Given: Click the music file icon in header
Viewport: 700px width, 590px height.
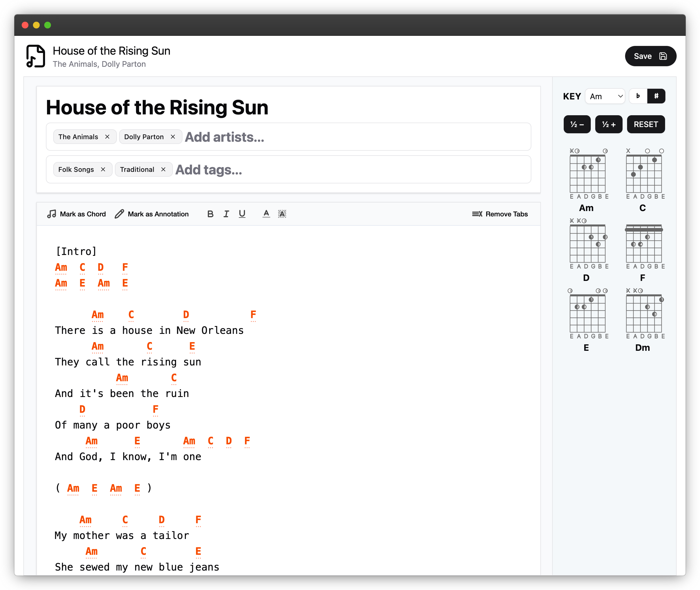Looking at the screenshot, I should [36, 56].
